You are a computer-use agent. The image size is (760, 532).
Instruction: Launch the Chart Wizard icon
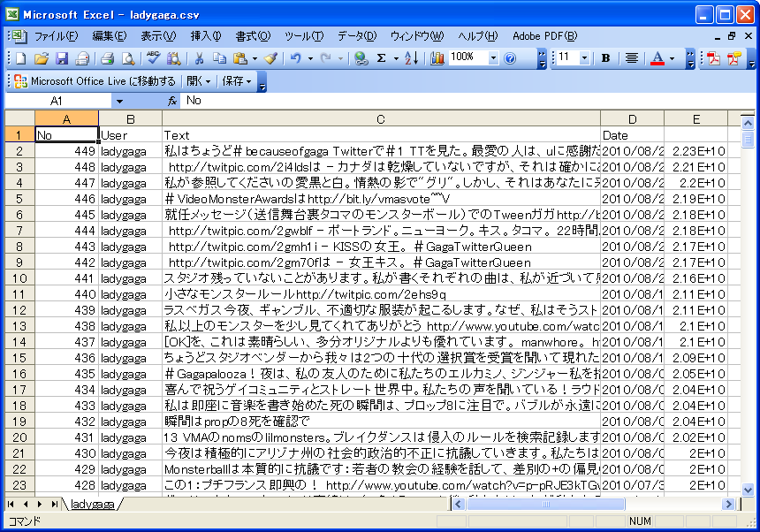(x=437, y=58)
